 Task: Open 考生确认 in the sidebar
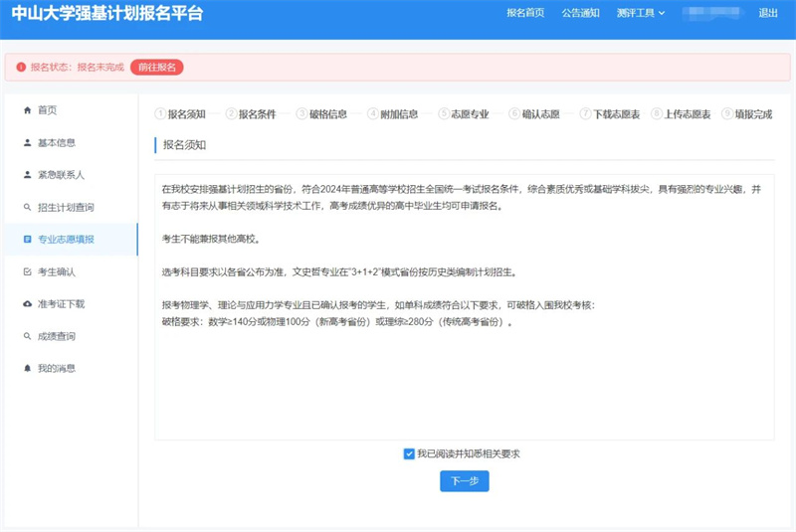click(71, 271)
